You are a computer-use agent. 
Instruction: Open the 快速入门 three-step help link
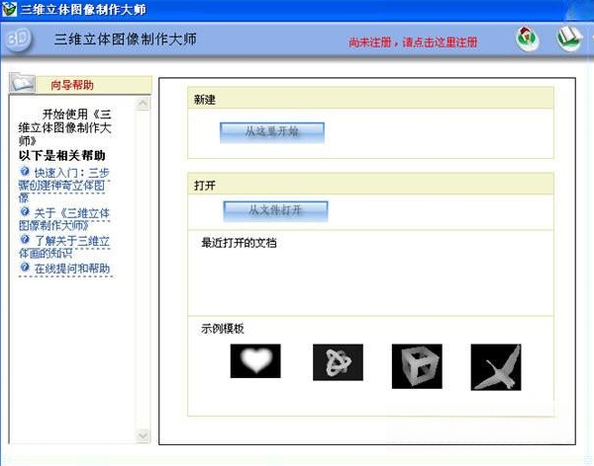pyautogui.click(x=64, y=185)
